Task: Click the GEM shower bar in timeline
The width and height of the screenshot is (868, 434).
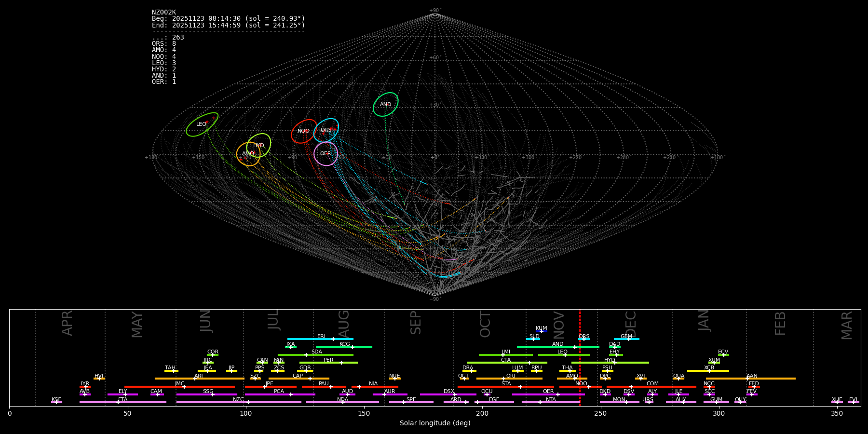Action: pyautogui.click(x=626, y=339)
